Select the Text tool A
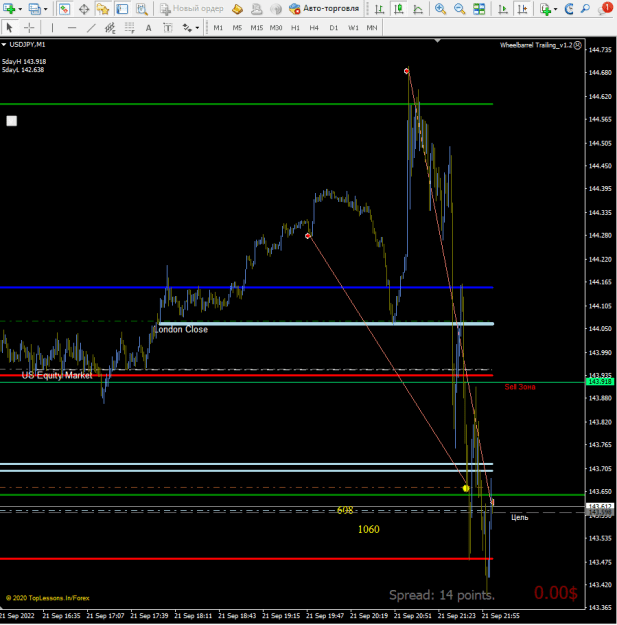The image size is (617, 625). point(148,28)
